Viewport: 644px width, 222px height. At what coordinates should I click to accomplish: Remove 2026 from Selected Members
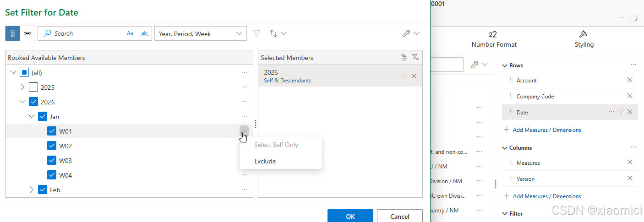point(414,76)
